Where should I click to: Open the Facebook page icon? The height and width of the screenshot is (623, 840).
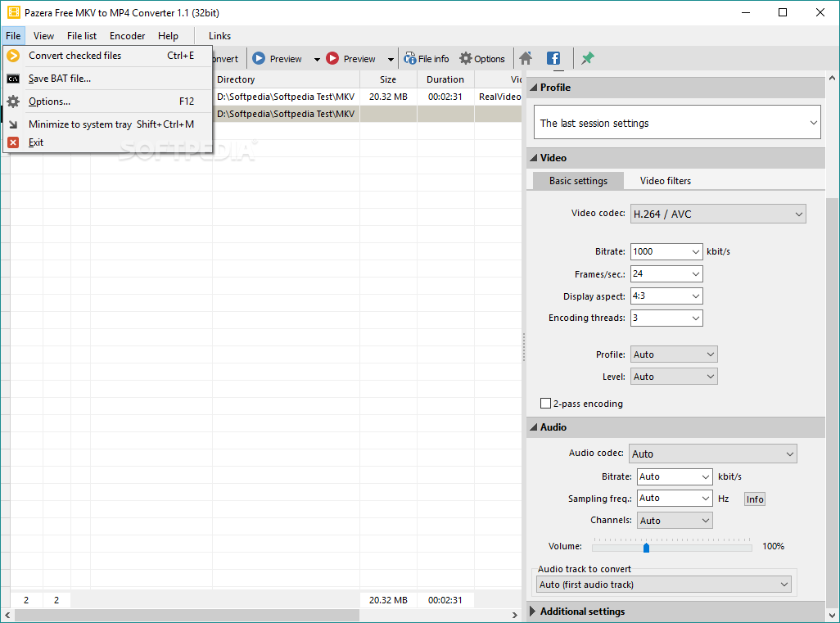pyautogui.click(x=553, y=58)
